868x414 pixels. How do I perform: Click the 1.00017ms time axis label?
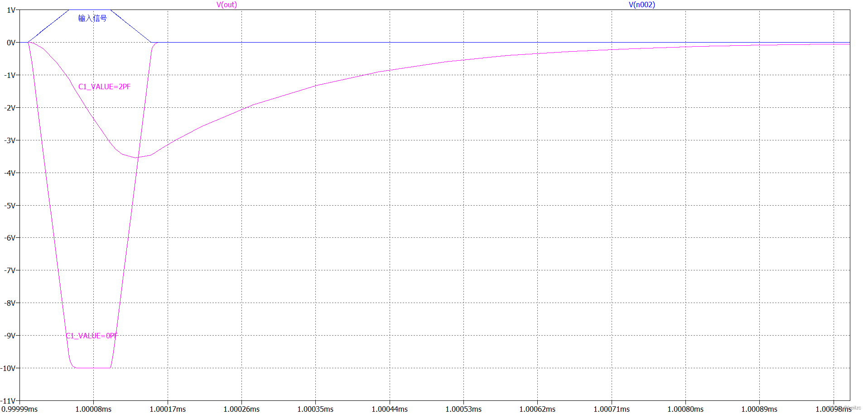click(168, 409)
